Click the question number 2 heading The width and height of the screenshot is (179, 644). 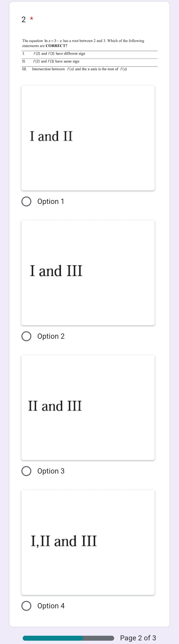point(24,20)
